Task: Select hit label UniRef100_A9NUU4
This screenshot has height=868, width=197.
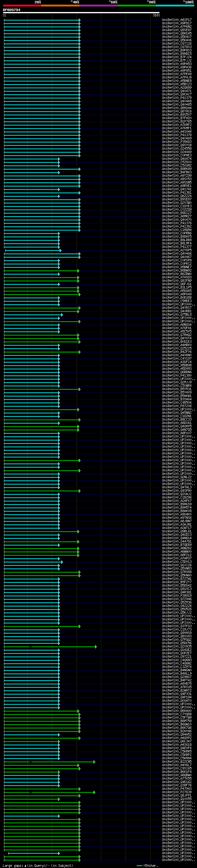Action: tap(177, 325)
